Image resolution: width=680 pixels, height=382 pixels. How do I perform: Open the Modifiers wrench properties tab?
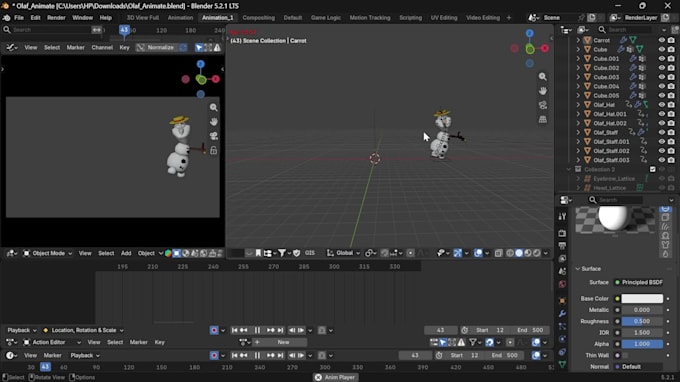[562, 313]
